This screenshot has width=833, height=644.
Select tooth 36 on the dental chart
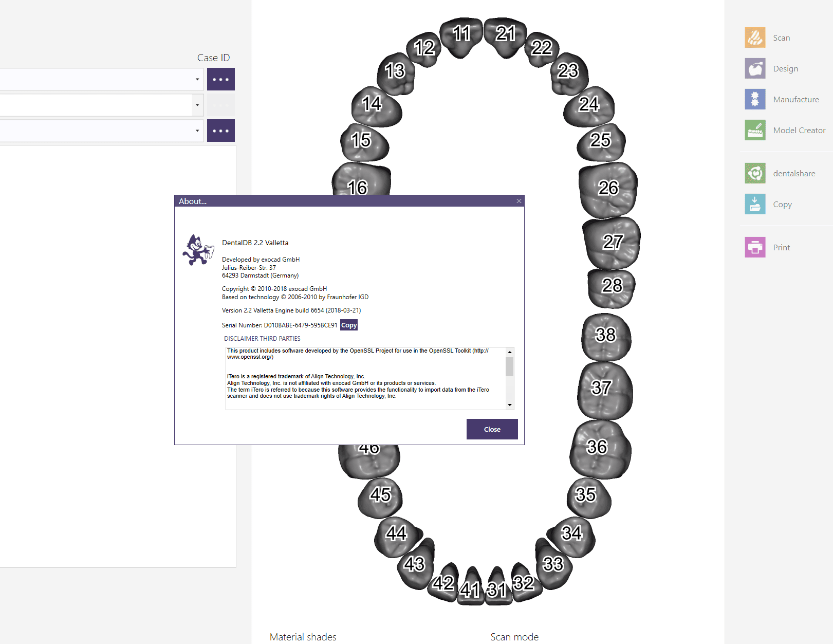(600, 450)
